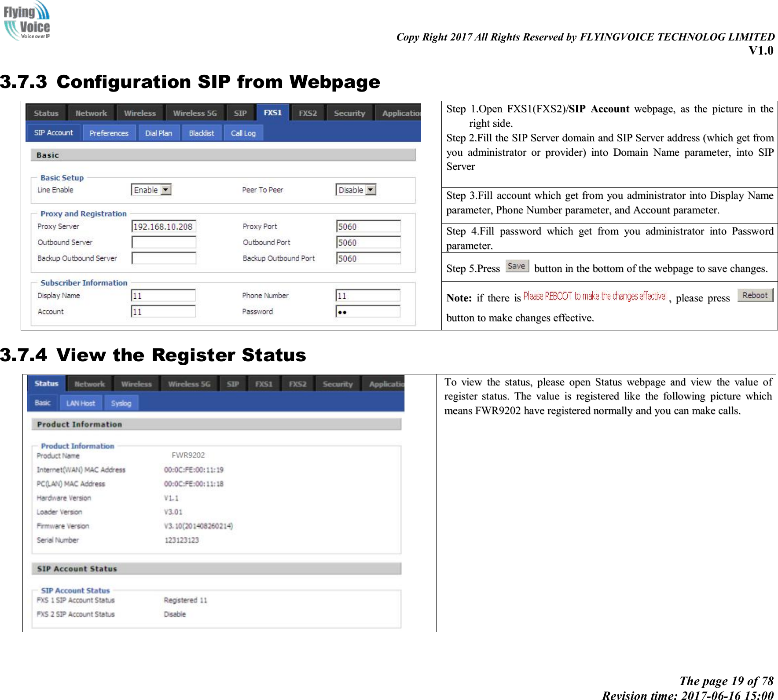The height and width of the screenshot is (700, 778).
Task: Open the Dial Plan sub-tab
Action: point(159,133)
